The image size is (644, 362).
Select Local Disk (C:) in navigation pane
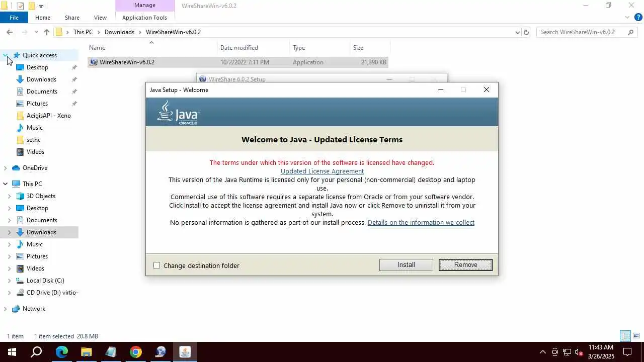45,281
